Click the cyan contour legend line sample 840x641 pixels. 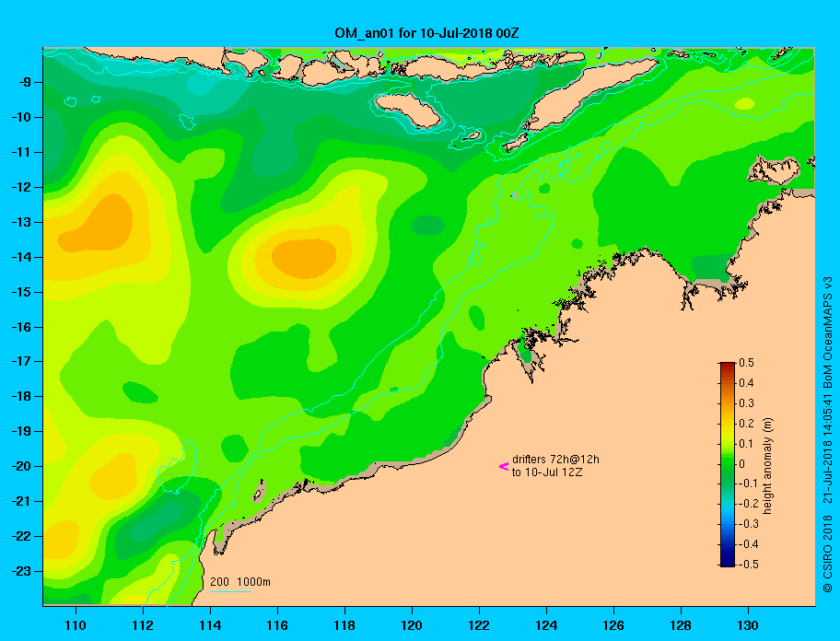click(x=230, y=591)
